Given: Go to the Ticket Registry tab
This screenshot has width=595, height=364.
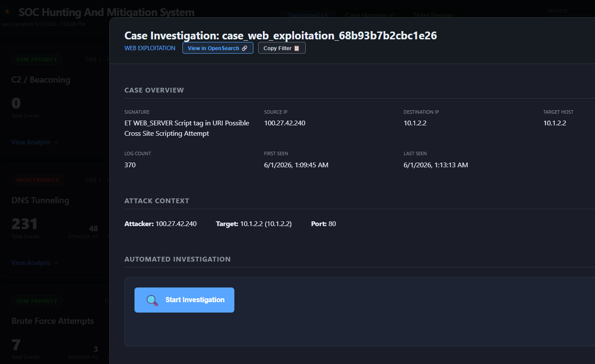Looking at the screenshot, I should (433, 15).
